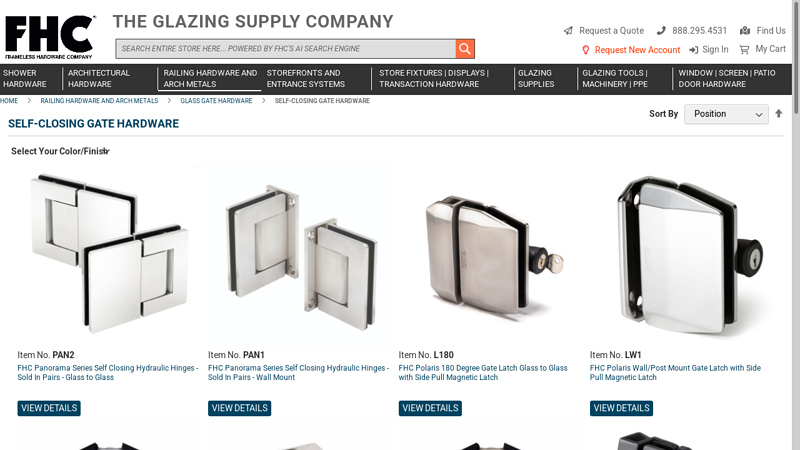The height and width of the screenshot is (450, 800).
Task: Click the Find Us store icon
Action: 745,31
